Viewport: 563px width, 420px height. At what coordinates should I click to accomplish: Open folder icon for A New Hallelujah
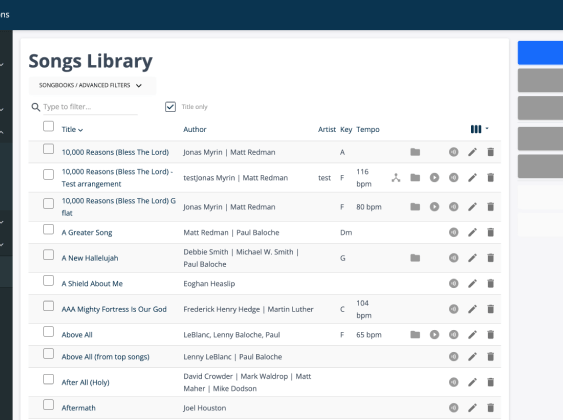(415, 258)
